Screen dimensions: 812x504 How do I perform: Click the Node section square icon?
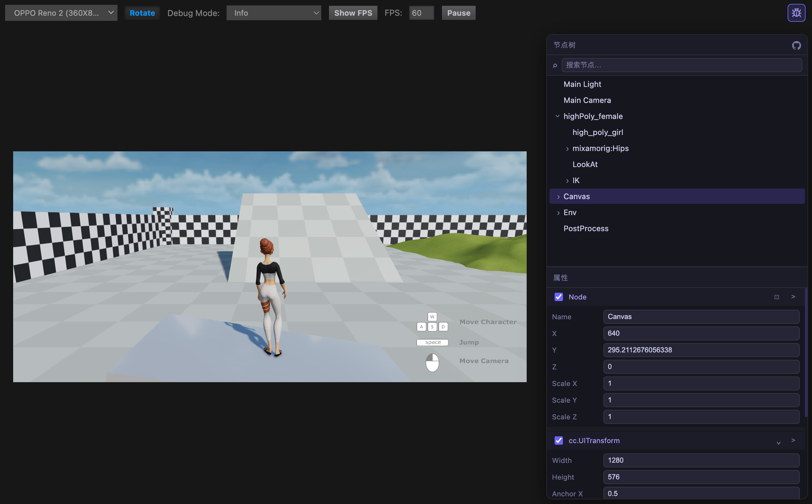coord(776,297)
